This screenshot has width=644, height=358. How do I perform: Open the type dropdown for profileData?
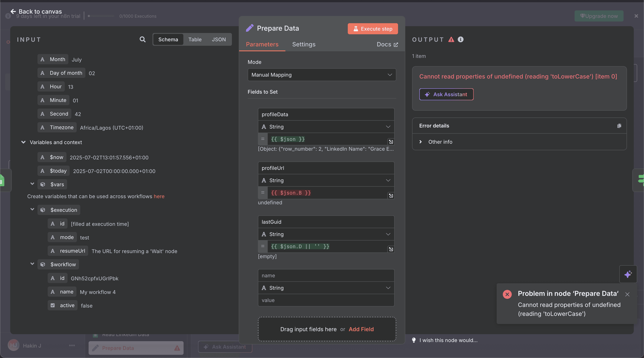pyautogui.click(x=326, y=127)
